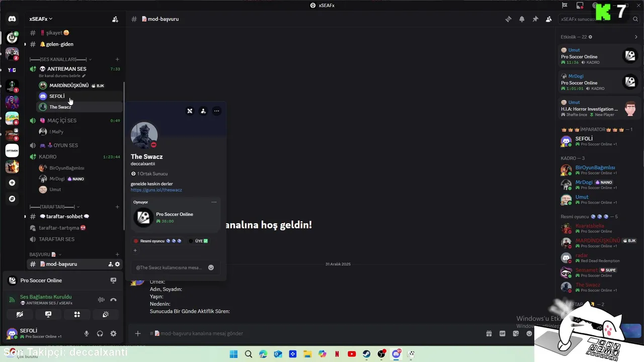
Task: Open GIF picker
Action: [x=502, y=333]
